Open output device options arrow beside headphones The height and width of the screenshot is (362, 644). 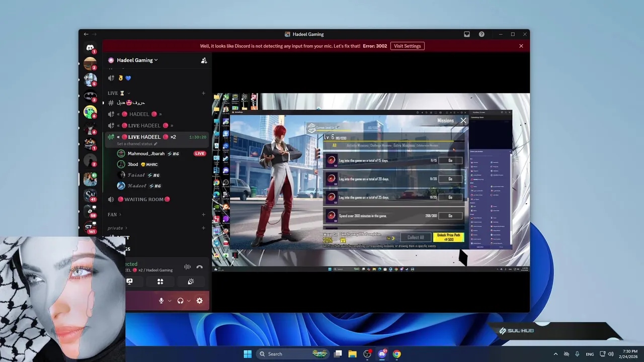coord(189,301)
